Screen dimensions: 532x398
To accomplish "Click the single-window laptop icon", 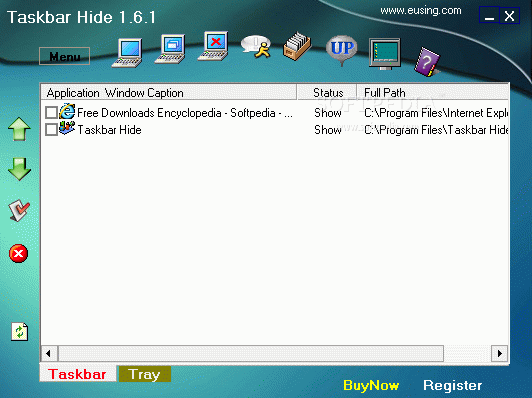I will 127,53.
